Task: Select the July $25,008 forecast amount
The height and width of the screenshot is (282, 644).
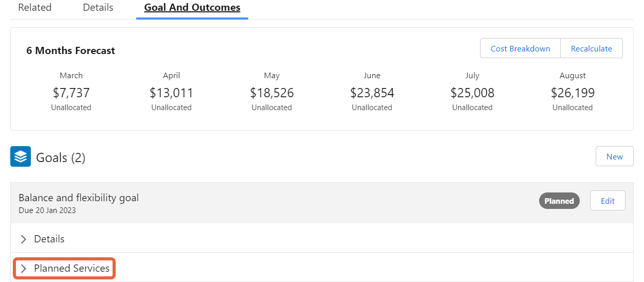Action: coord(472,93)
